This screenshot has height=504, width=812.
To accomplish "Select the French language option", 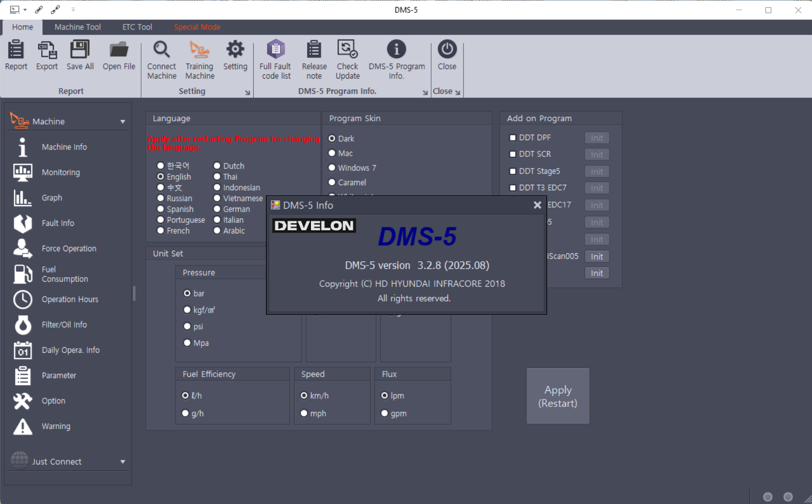I will coord(161,231).
